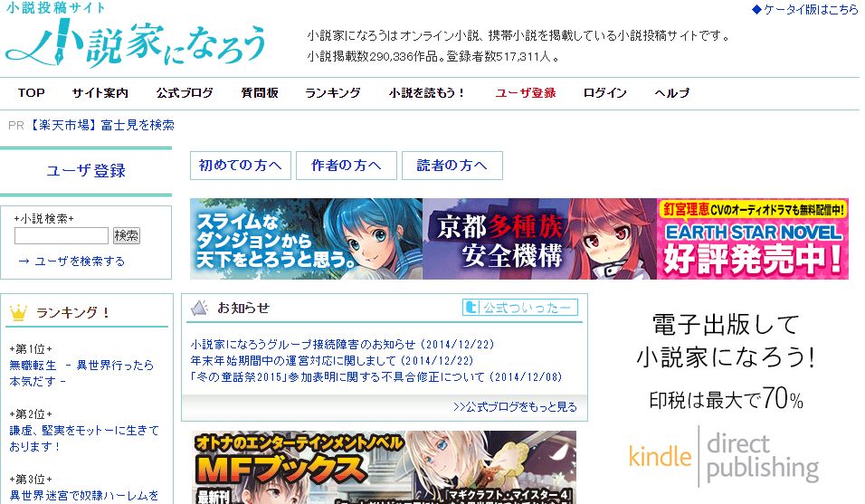Open the 京都多種族安全機構 banner
The image size is (865, 504).
coord(539,239)
